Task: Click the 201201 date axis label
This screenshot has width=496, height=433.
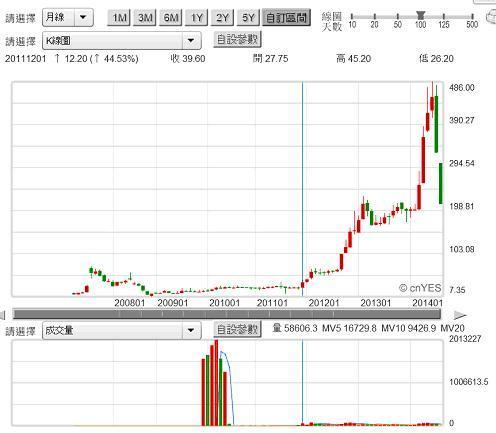Action: pos(324,303)
